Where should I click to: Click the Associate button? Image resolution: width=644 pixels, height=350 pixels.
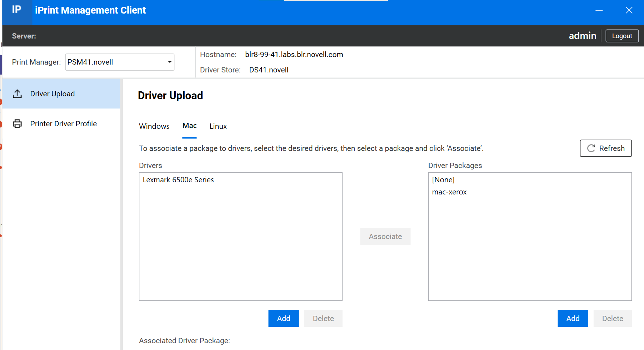coord(385,236)
